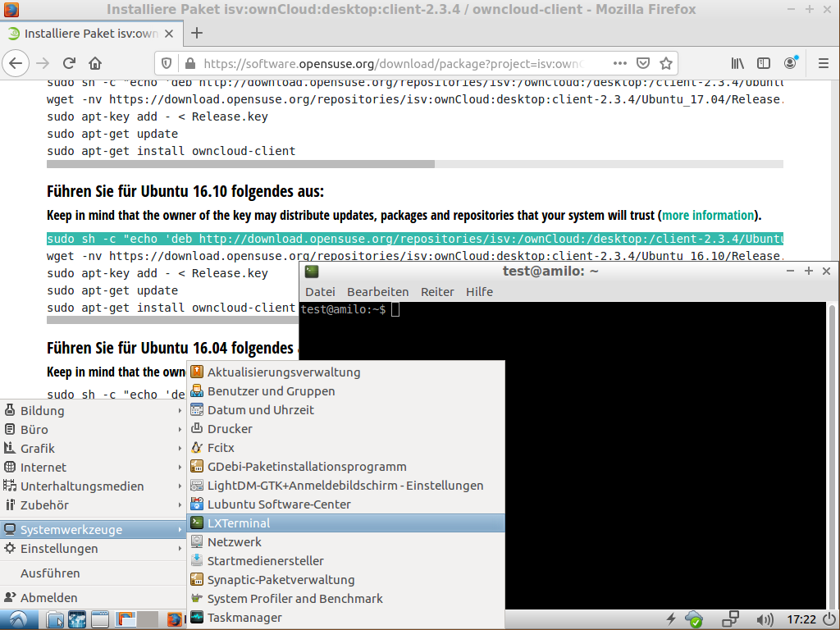This screenshot has height=630, width=840.
Task: Close the Installiere Paket tab
Action: [169, 34]
